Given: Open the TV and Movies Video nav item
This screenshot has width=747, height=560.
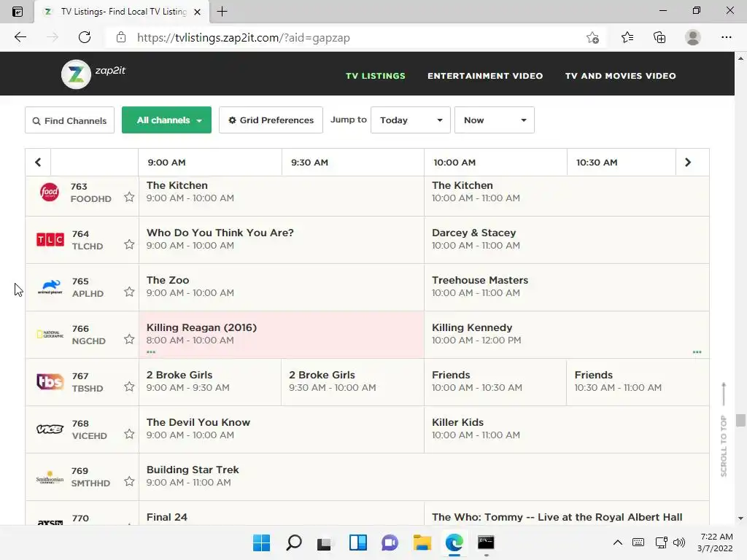Looking at the screenshot, I should 620,76.
